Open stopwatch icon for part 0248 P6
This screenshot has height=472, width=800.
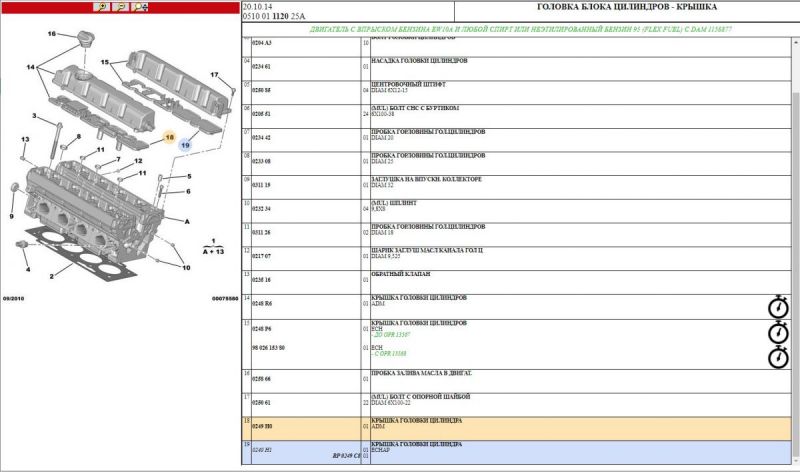pos(778,332)
